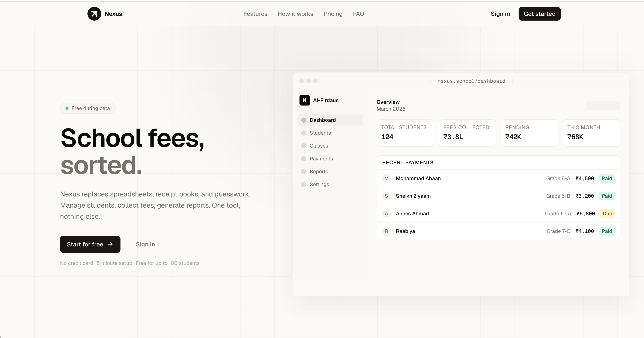Click the Get started button

pos(540,14)
